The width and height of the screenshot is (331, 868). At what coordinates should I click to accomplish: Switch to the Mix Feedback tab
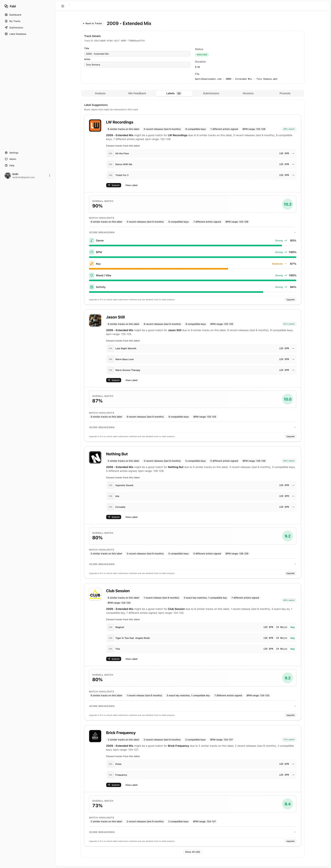[x=137, y=93]
